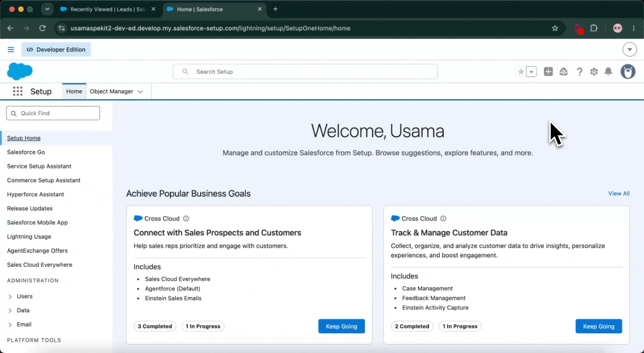Click the Developer Edition badge

tap(56, 50)
